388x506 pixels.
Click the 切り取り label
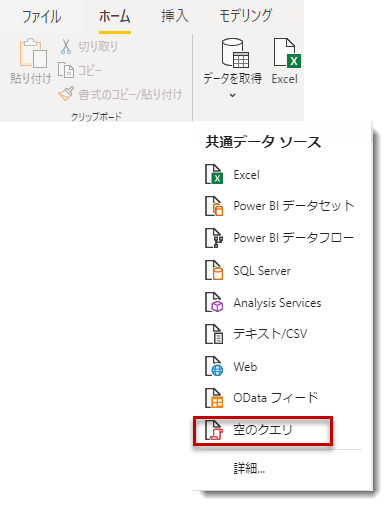tap(98, 46)
